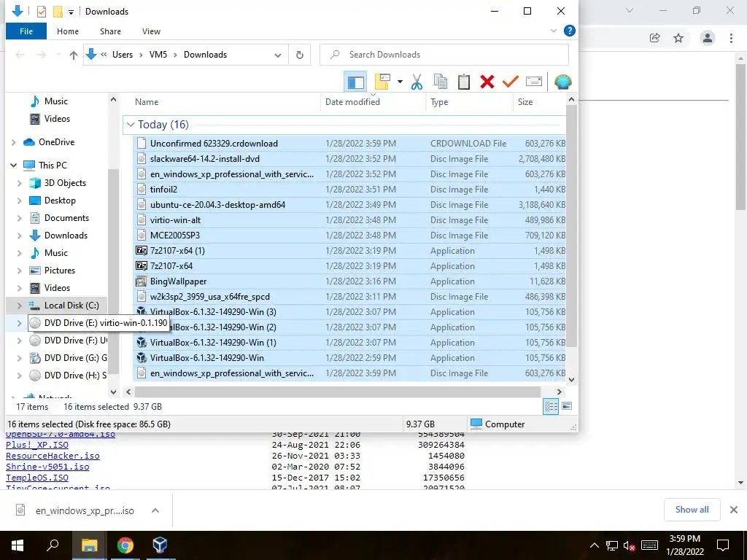Image resolution: width=747 pixels, height=560 pixels.
Task: Toggle the navigation pane toolbar button
Action: 355,82
